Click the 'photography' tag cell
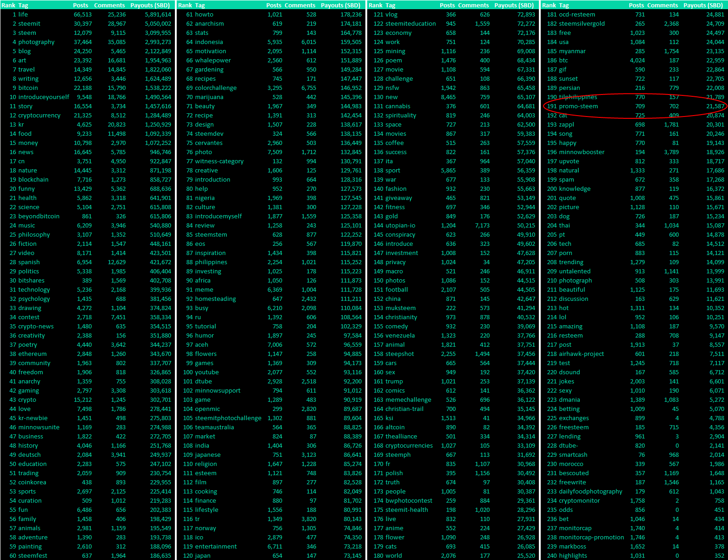728x560 pixels. pos(36,42)
